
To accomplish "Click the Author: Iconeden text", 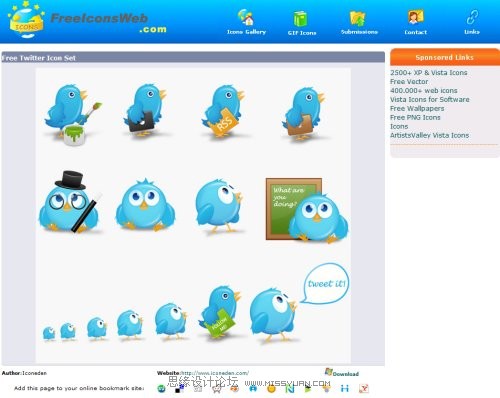I will (x=24, y=373).
